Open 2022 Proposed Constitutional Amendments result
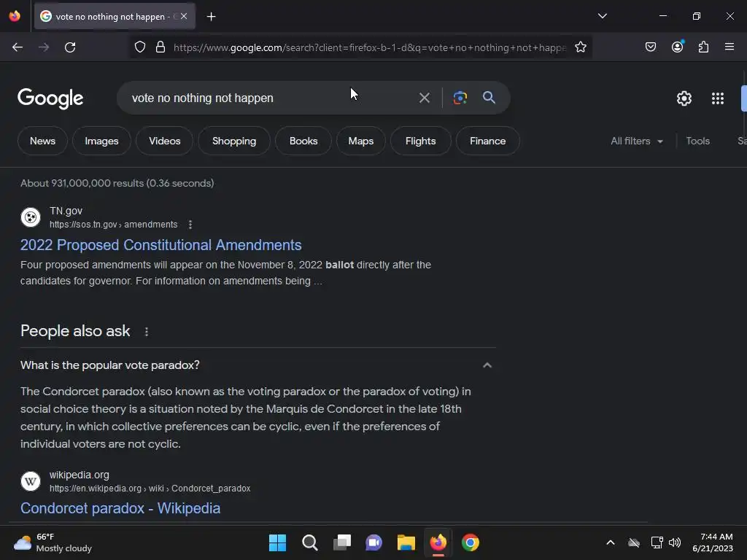 click(x=161, y=245)
